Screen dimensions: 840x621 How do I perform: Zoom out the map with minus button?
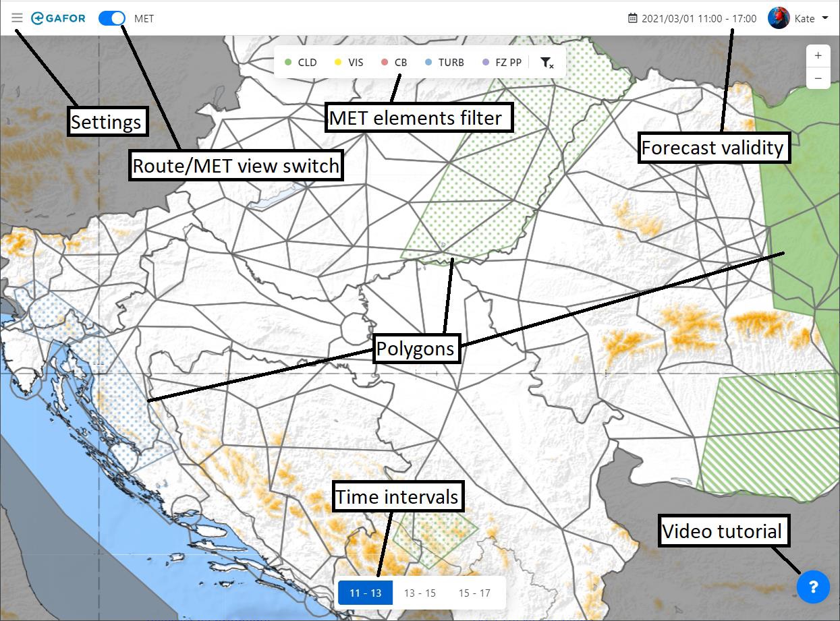tap(818, 79)
